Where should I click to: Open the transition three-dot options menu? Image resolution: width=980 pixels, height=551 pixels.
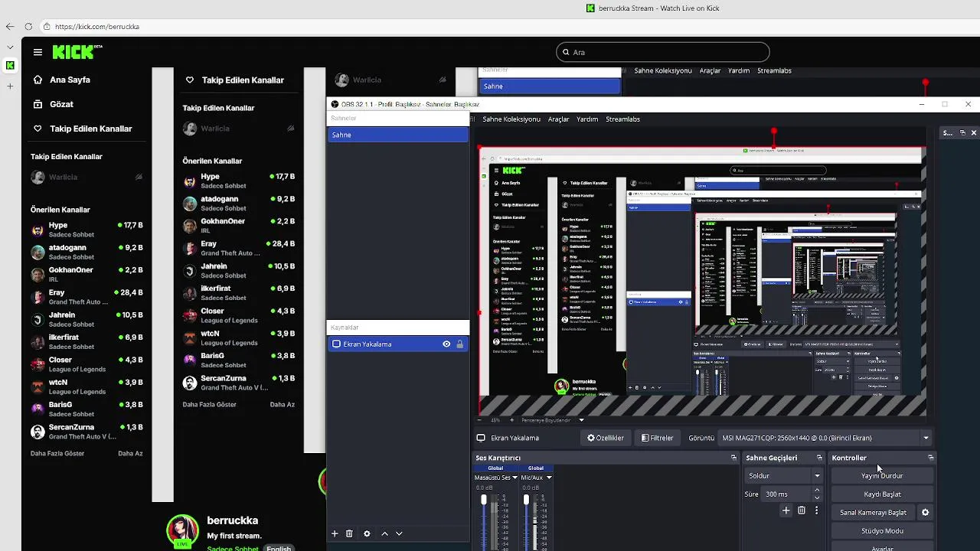point(816,510)
